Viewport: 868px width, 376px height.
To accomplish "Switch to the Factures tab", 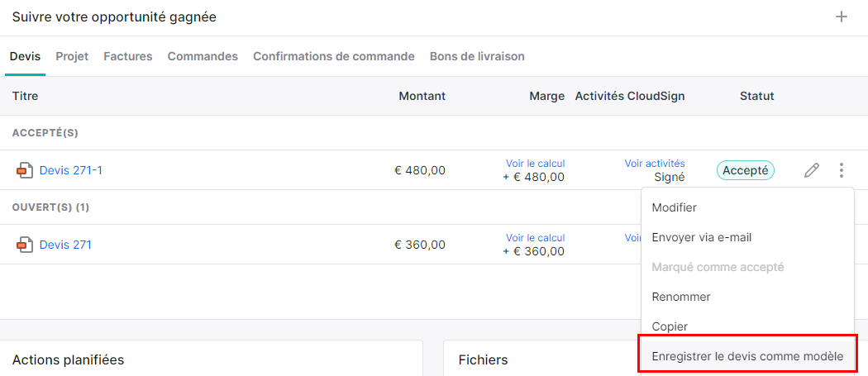I will (128, 56).
